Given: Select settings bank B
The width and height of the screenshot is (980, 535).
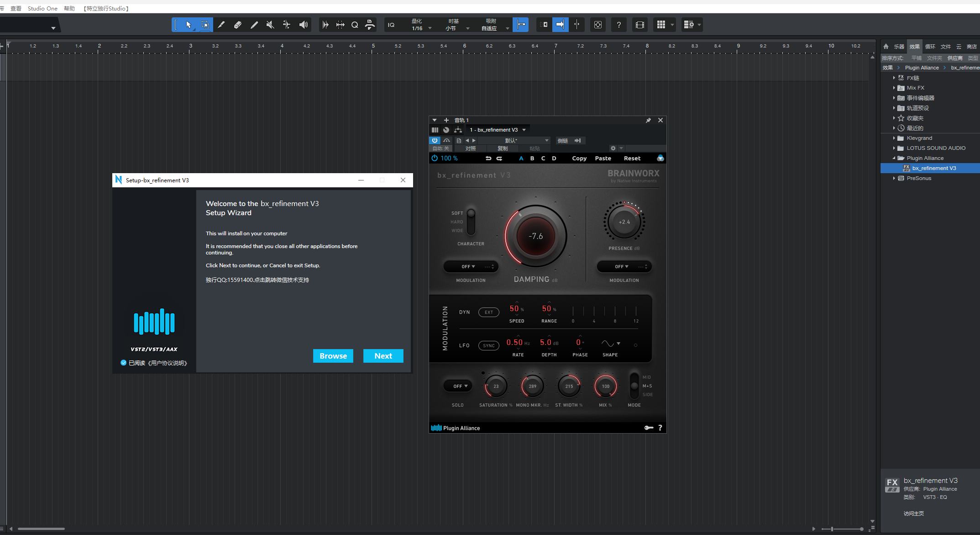Looking at the screenshot, I should (532, 158).
